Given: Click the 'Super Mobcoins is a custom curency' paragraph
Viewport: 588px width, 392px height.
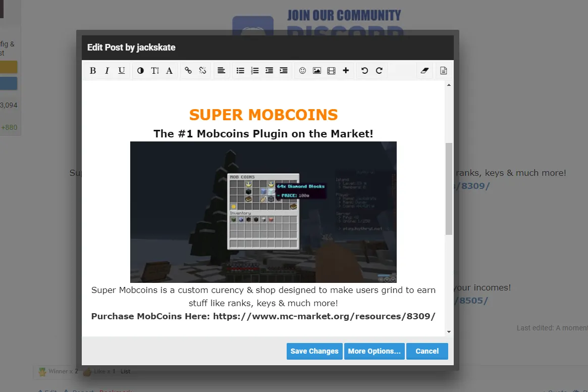Looking at the screenshot, I should [263, 297].
